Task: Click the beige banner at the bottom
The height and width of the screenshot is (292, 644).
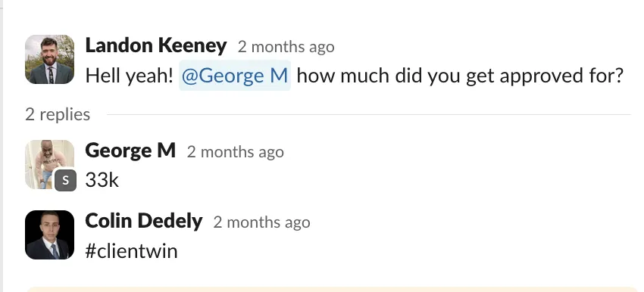Action: [x=332, y=290]
